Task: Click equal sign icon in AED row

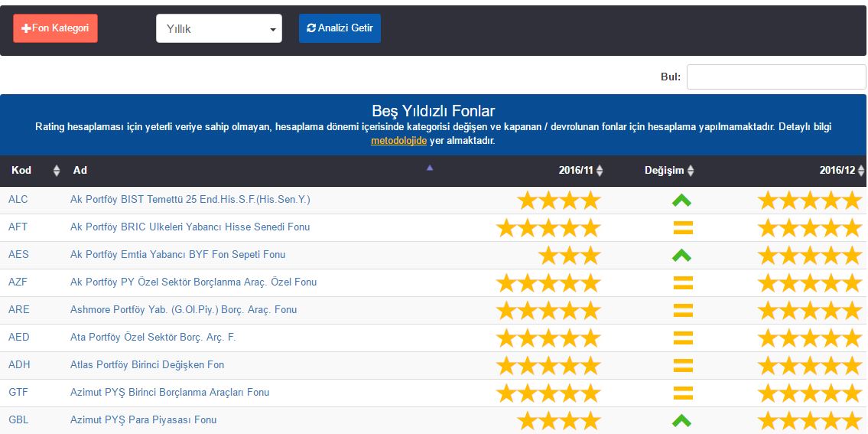Action: 683,338
